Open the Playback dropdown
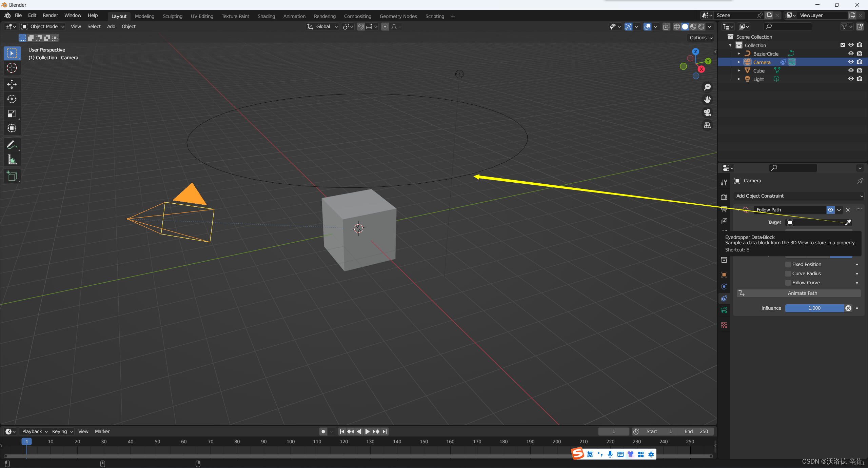Viewport: 868px width, 468px height. point(34,431)
